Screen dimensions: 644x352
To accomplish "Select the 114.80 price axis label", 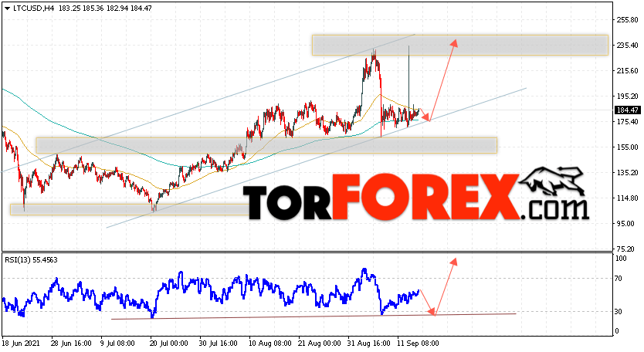I will [x=628, y=198].
